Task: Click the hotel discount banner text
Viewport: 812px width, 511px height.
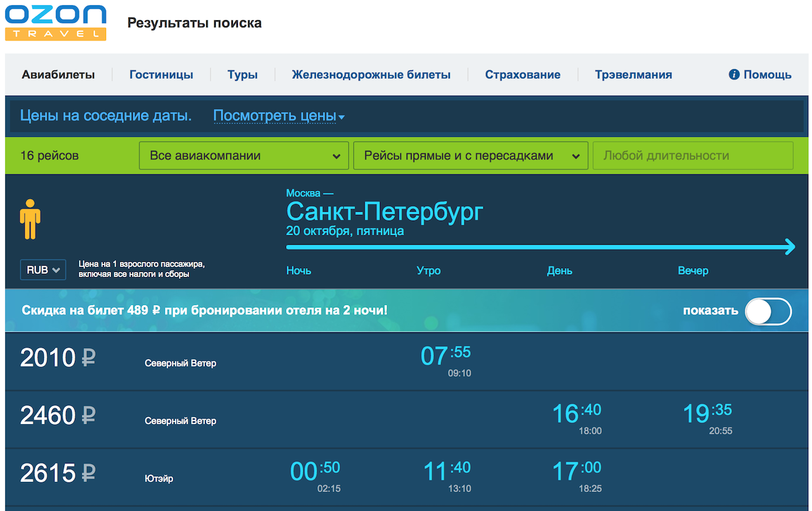Action: pyautogui.click(x=204, y=311)
